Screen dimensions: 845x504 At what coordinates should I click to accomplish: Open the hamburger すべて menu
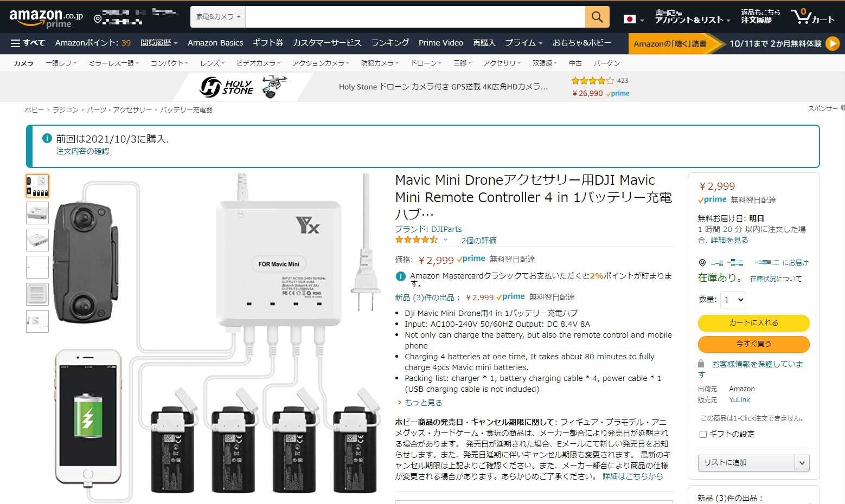[28, 43]
